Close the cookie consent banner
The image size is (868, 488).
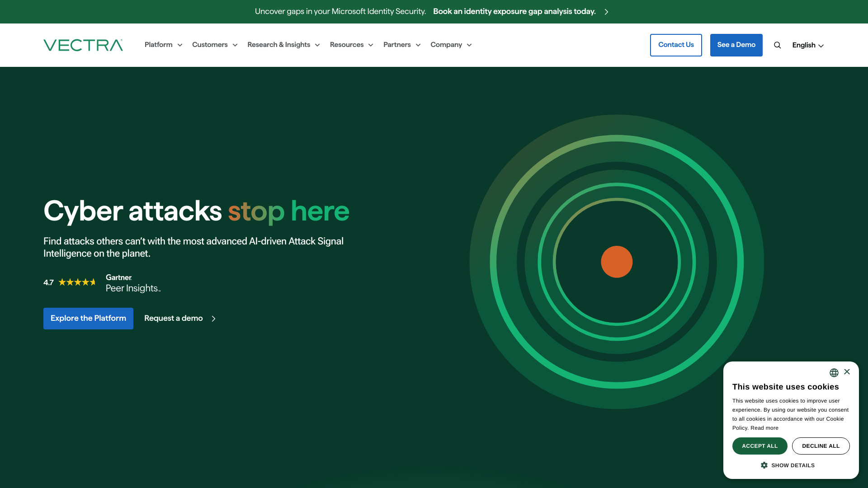coord(847,372)
